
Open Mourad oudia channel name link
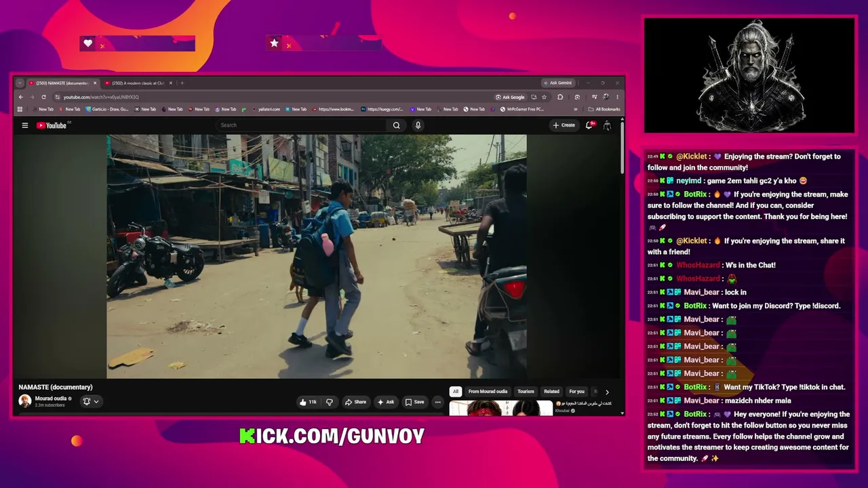[51, 399]
